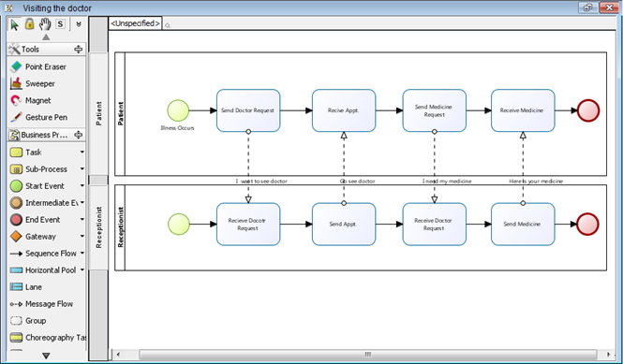Select the Receptionist lane end event
This screenshot has height=364, width=623.
[x=587, y=225]
